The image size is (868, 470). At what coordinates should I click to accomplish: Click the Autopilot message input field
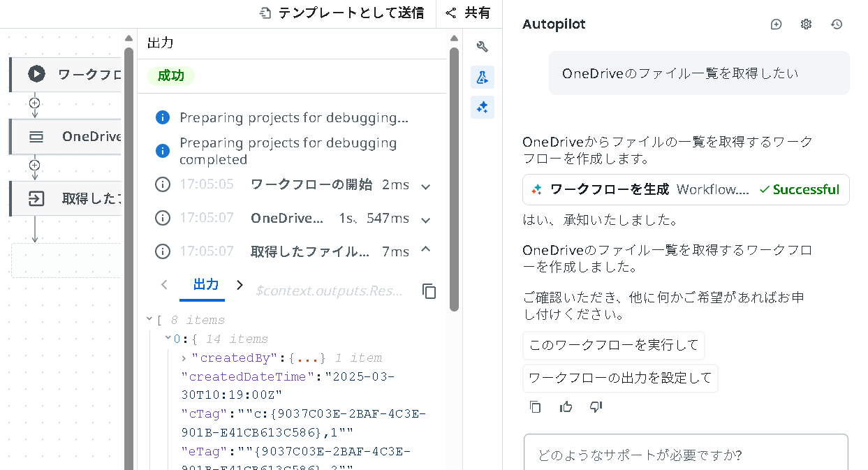(x=686, y=454)
